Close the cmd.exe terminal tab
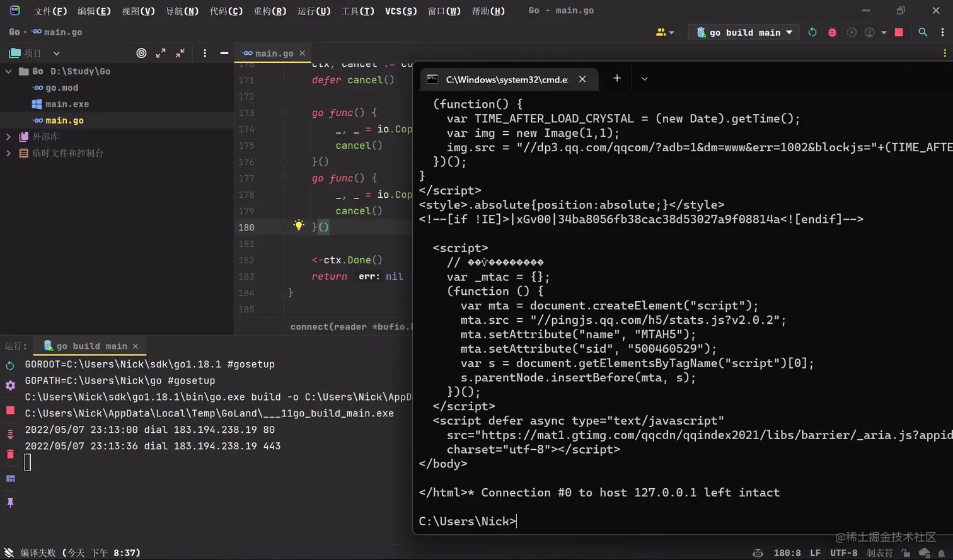This screenshot has height=560, width=953. [x=582, y=79]
